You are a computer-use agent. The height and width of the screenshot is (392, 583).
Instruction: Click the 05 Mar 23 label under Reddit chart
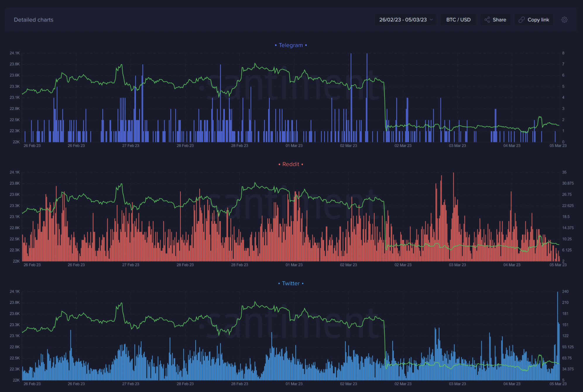(558, 265)
